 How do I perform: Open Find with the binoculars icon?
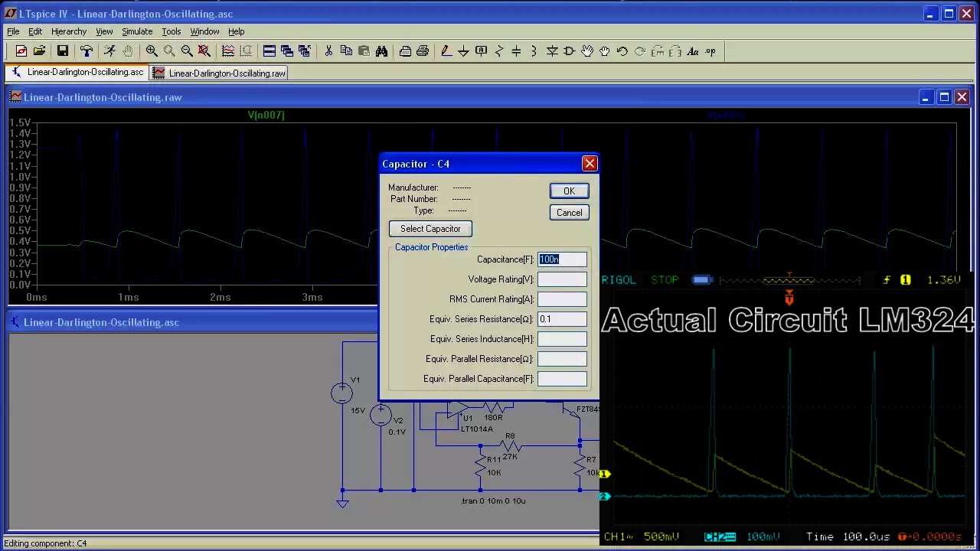coord(381,51)
